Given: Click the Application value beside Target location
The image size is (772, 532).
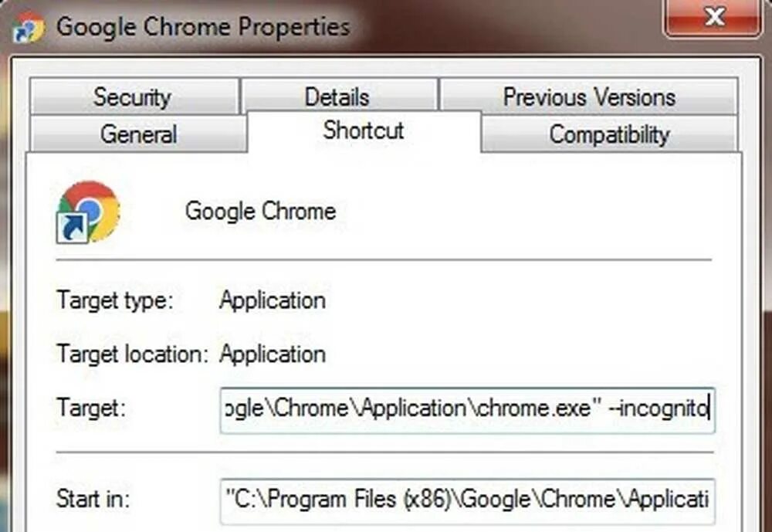Looking at the screenshot, I should [272, 354].
